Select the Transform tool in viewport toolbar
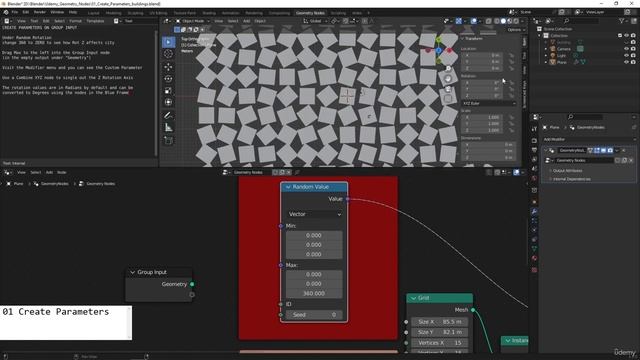The width and height of the screenshot is (640, 360). [168, 102]
